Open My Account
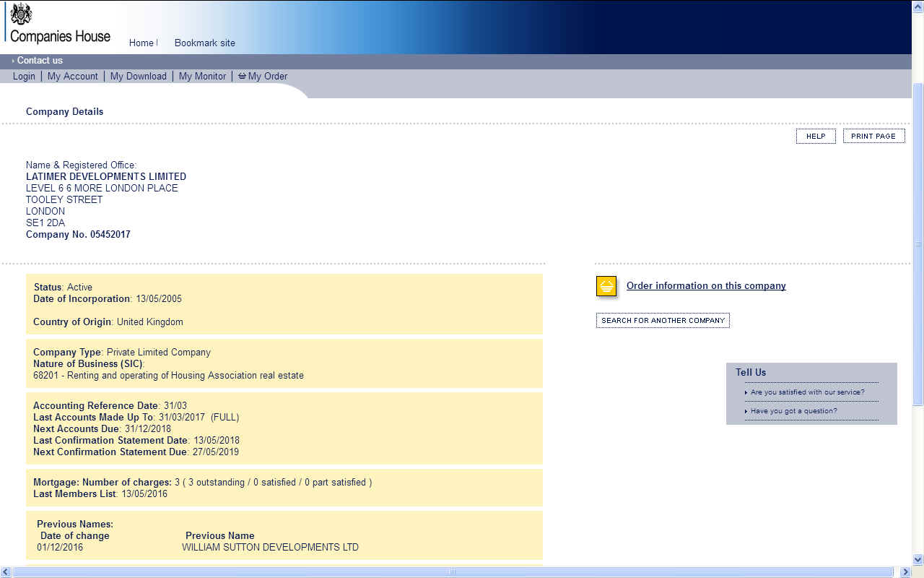This screenshot has width=924, height=578. click(73, 76)
